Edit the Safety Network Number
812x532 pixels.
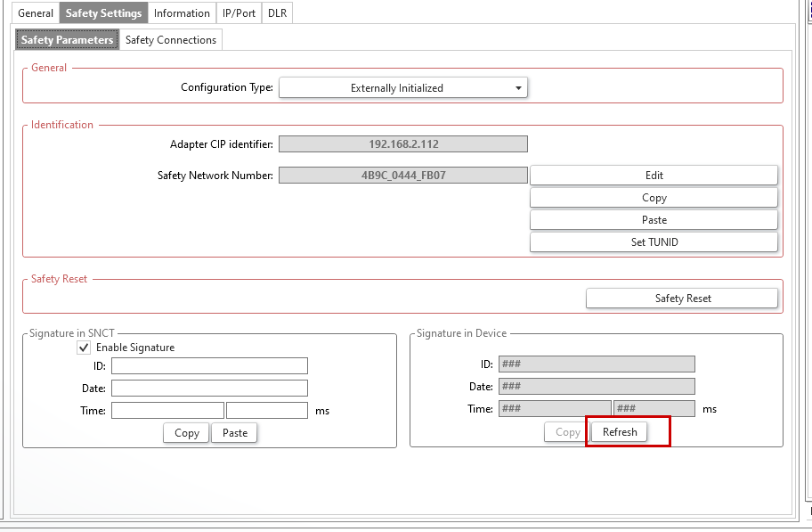click(654, 176)
